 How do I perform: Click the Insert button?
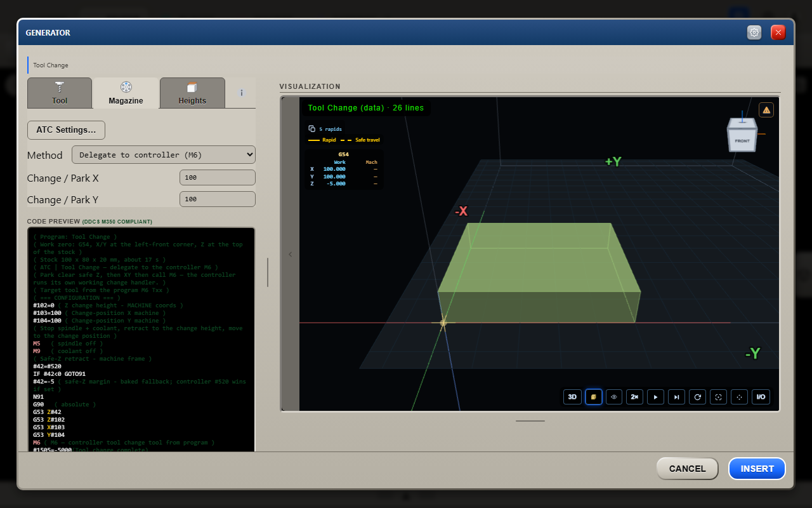tap(757, 469)
